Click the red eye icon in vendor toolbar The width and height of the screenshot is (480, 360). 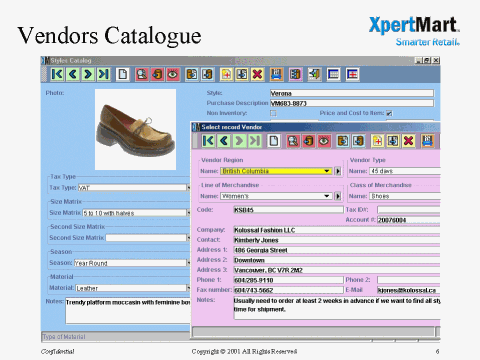click(324, 141)
